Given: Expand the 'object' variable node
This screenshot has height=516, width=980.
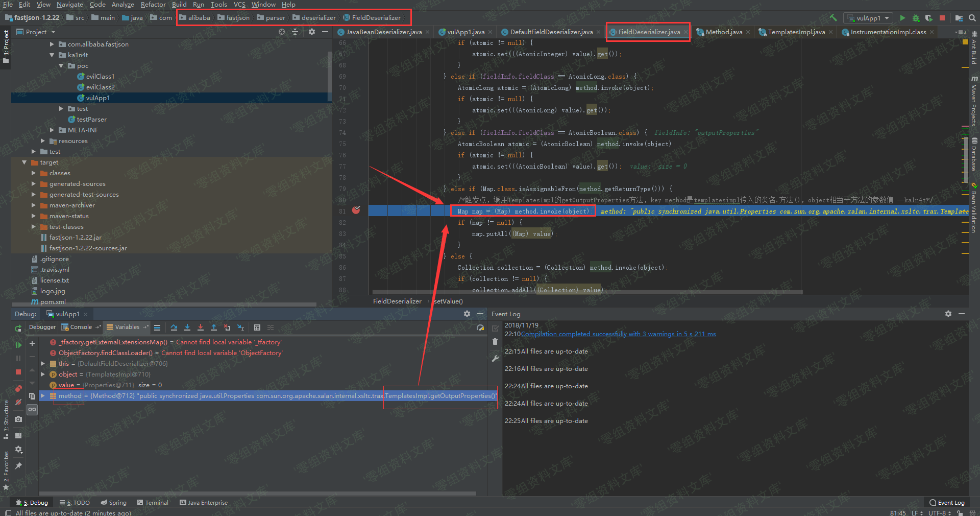Looking at the screenshot, I should [x=43, y=374].
